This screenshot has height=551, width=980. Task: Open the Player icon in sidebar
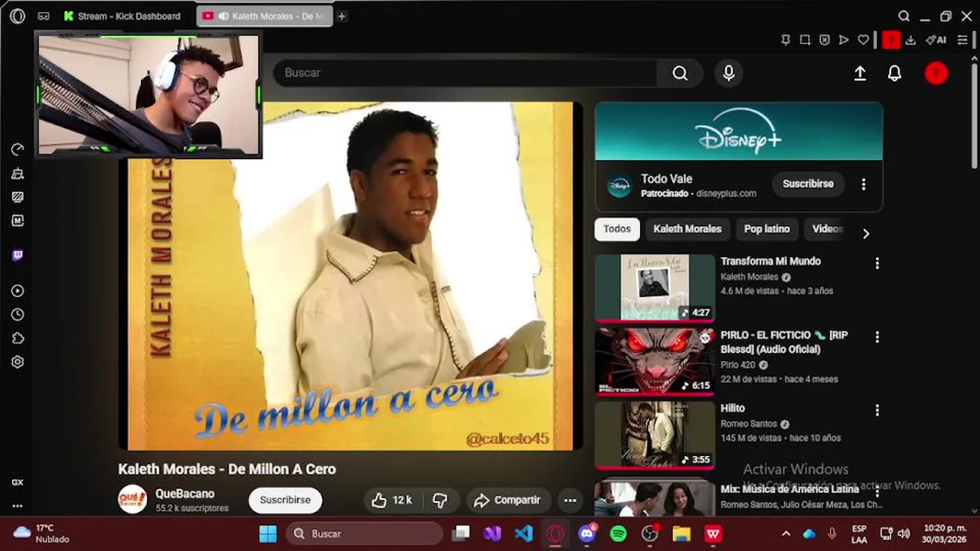coord(18,291)
